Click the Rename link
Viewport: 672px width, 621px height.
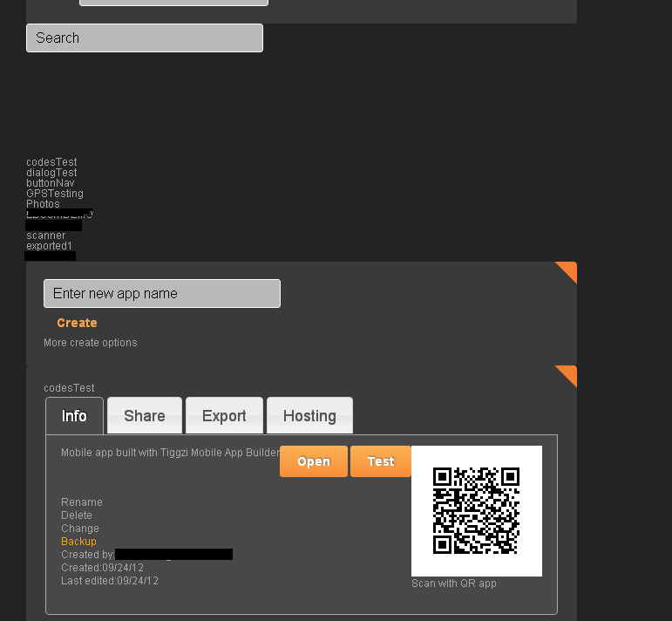pyautogui.click(x=82, y=502)
